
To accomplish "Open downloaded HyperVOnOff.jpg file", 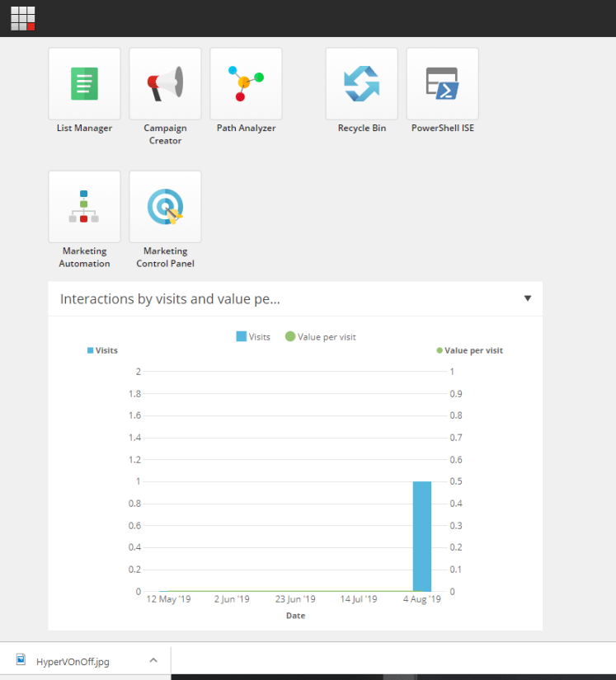I will 72,661.
